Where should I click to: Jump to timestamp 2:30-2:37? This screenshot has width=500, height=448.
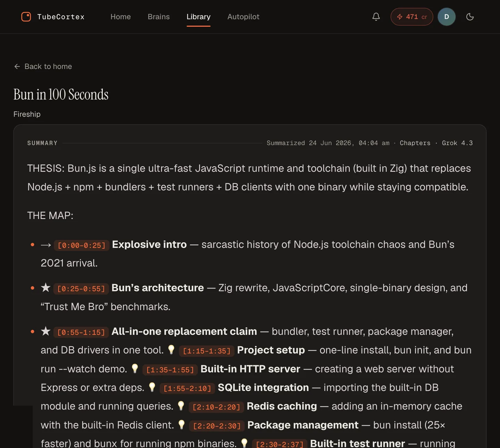pyautogui.click(x=280, y=444)
